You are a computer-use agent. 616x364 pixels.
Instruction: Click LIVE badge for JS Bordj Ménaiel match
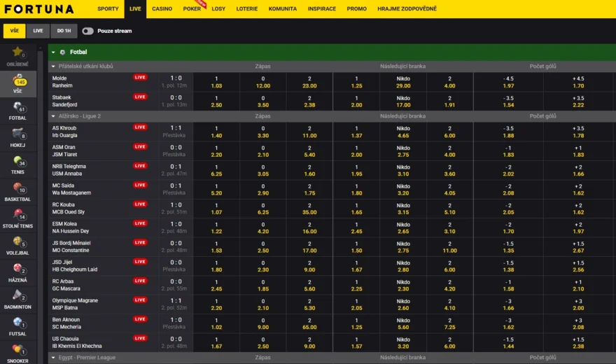coord(140,242)
